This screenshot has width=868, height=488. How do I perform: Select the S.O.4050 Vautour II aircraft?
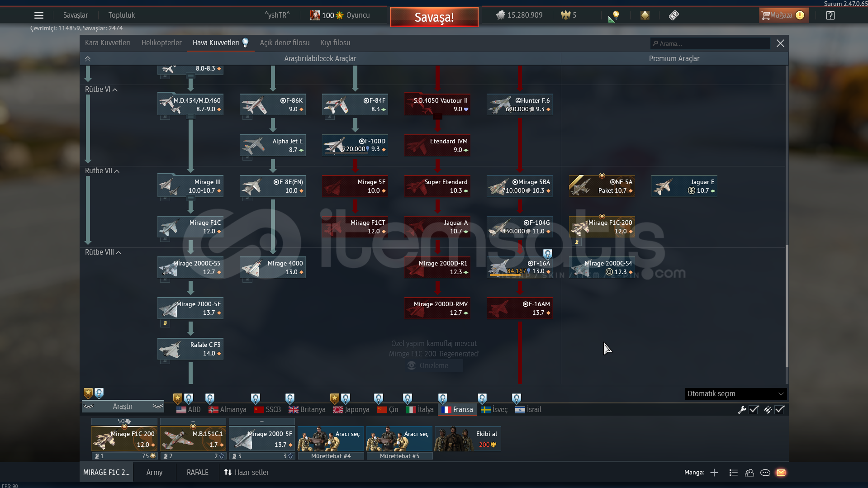437,104
